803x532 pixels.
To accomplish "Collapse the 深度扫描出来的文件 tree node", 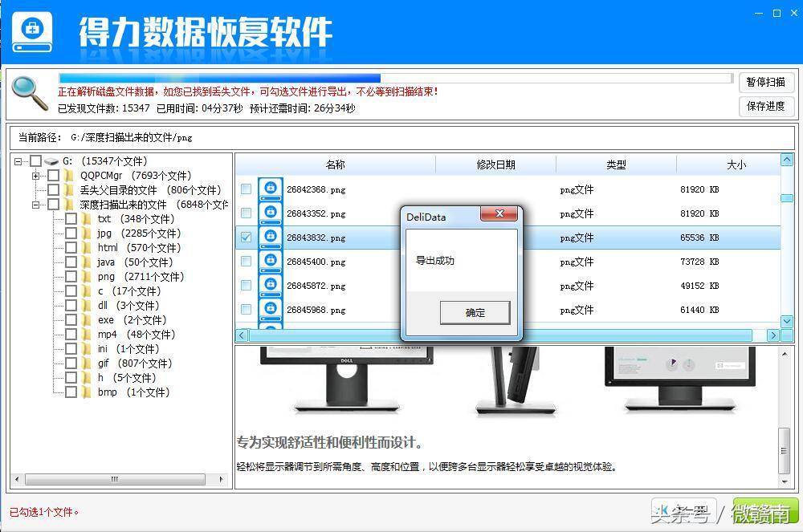I will pos(36,204).
